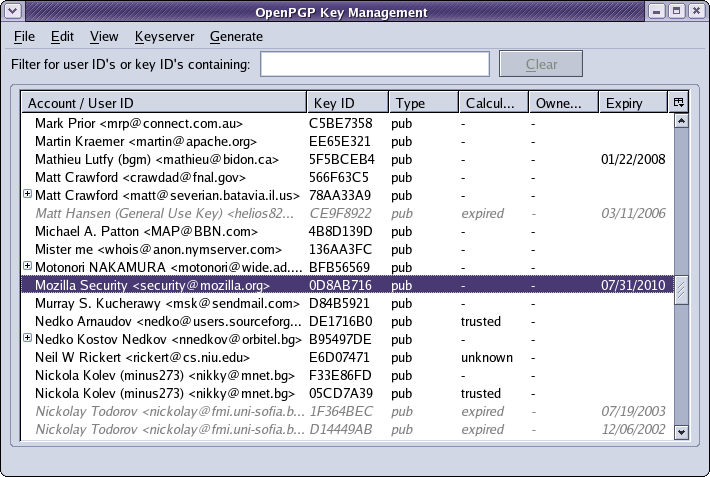This screenshot has height=477, width=710.
Task: Sort by Expiry column header
Action: pyautogui.click(x=633, y=102)
